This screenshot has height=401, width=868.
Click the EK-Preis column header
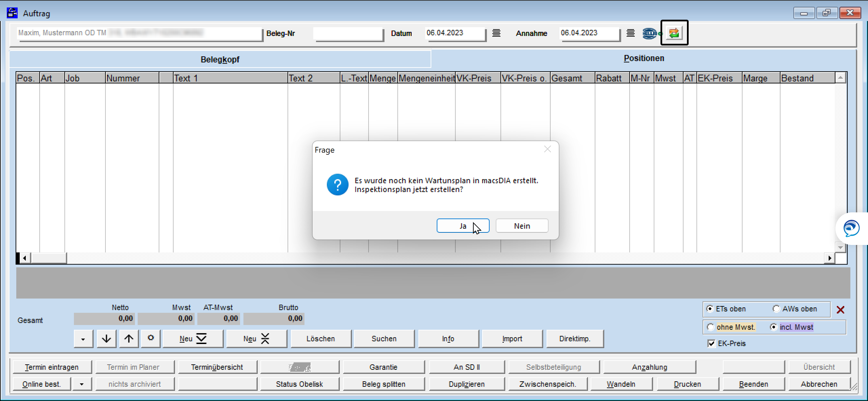point(719,78)
